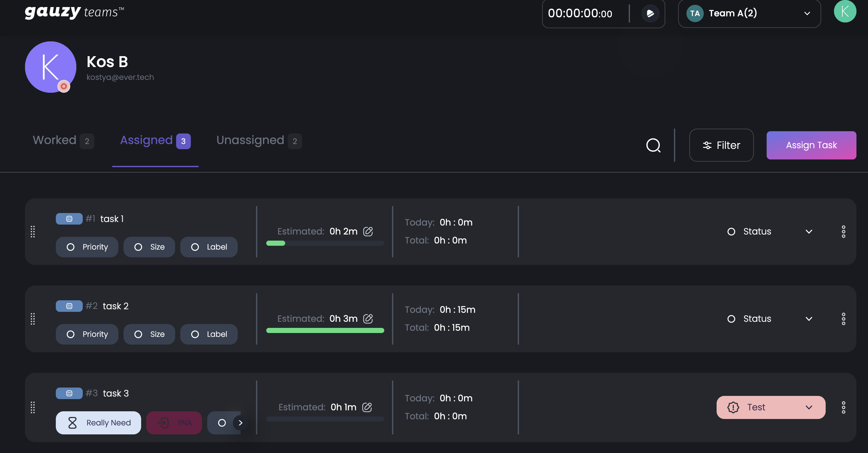Image resolution: width=868 pixels, height=453 pixels.
Task: Select the Assigned tab
Action: pos(155,141)
